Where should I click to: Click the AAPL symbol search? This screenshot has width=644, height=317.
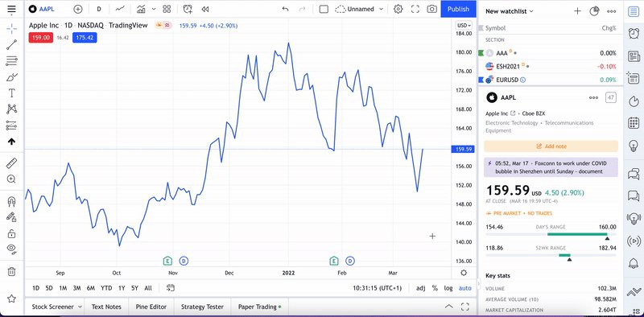pyautogui.click(x=43, y=9)
